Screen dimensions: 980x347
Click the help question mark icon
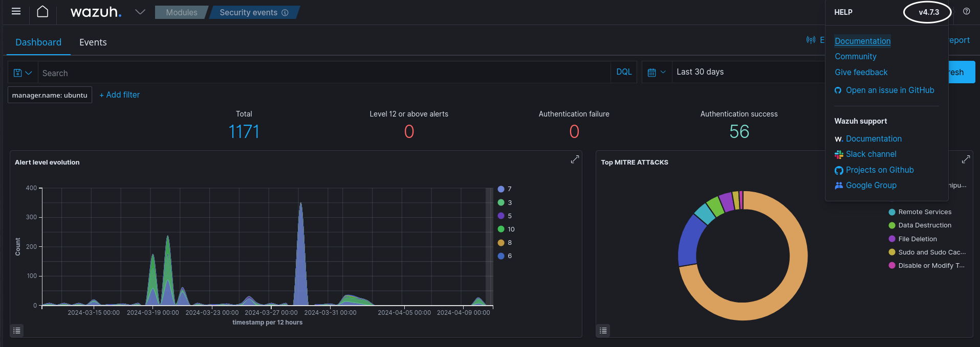[966, 12]
